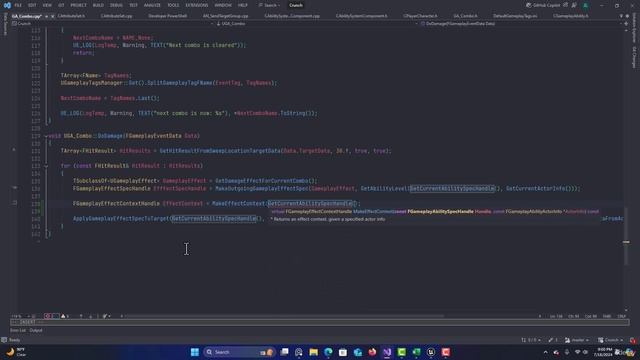
Task: Click the split editor icon below tab list
Action: click(626, 24)
